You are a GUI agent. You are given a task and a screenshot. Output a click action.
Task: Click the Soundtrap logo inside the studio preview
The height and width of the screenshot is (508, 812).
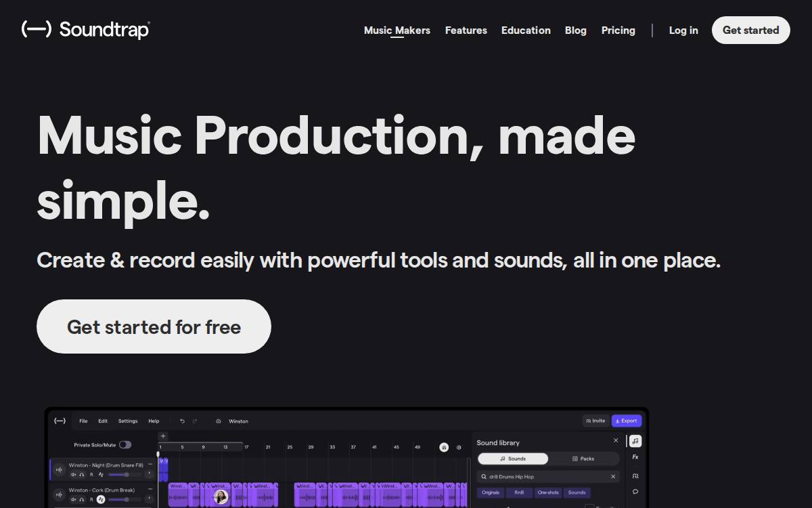pyautogui.click(x=60, y=421)
